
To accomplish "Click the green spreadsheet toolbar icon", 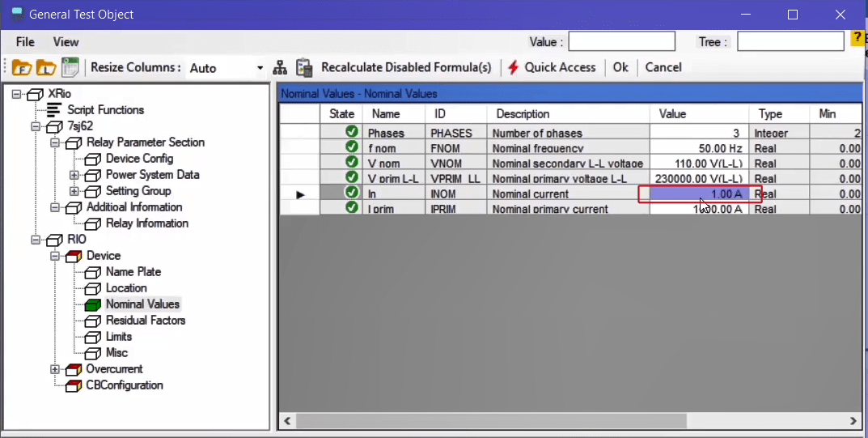I will [70, 68].
